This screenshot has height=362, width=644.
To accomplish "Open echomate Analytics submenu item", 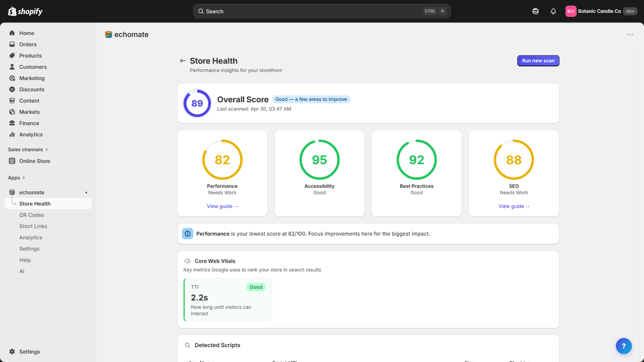I will tap(31, 238).
